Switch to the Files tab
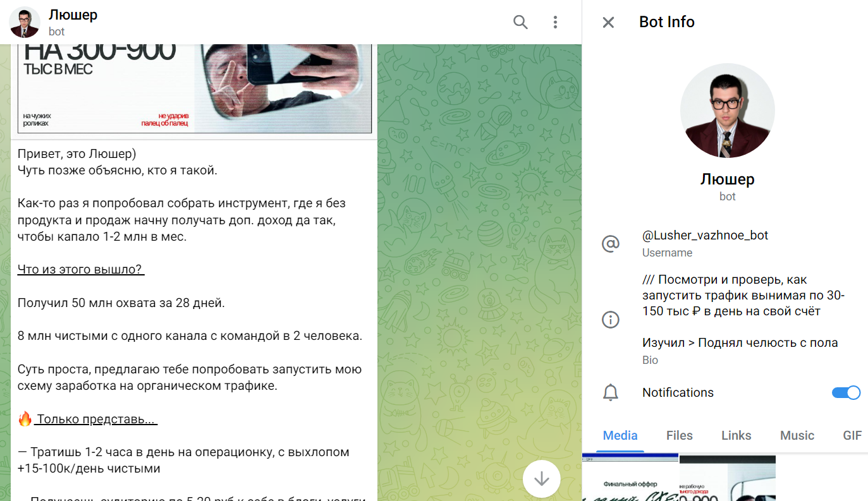Image resolution: width=868 pixels, height=501 pixels. [x=680, y=435]
